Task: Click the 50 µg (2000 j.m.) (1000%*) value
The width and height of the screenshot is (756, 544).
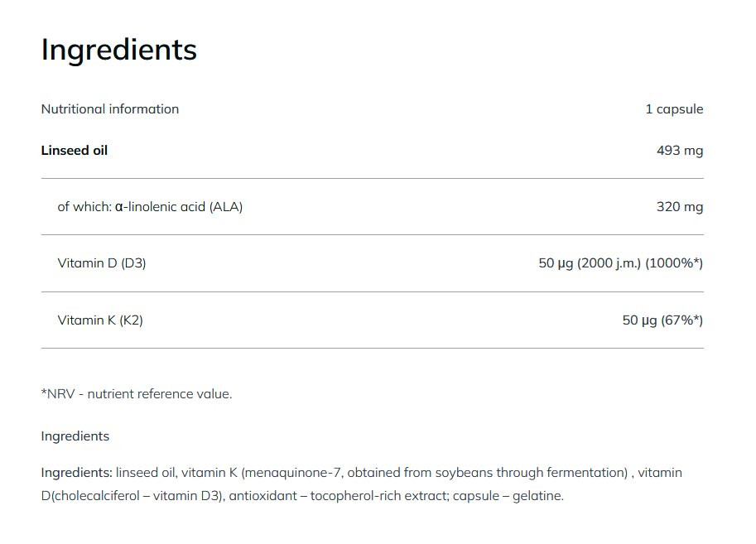Action: point(620,263)
